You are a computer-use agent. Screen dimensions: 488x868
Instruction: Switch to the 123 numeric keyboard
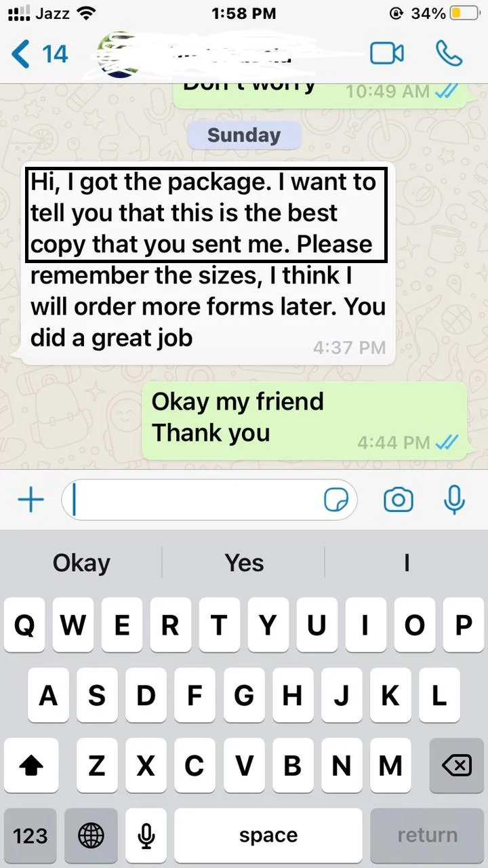coord(30,835)
